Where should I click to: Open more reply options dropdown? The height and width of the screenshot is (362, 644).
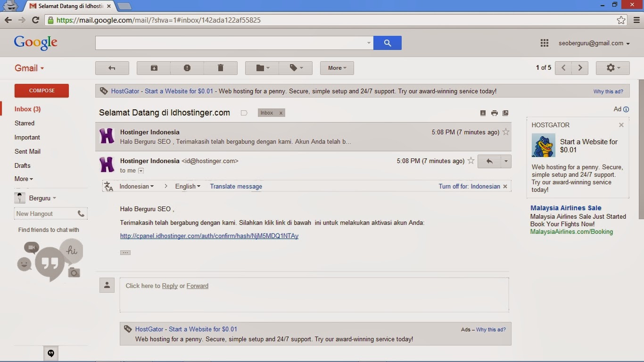[x=506, y=161]
